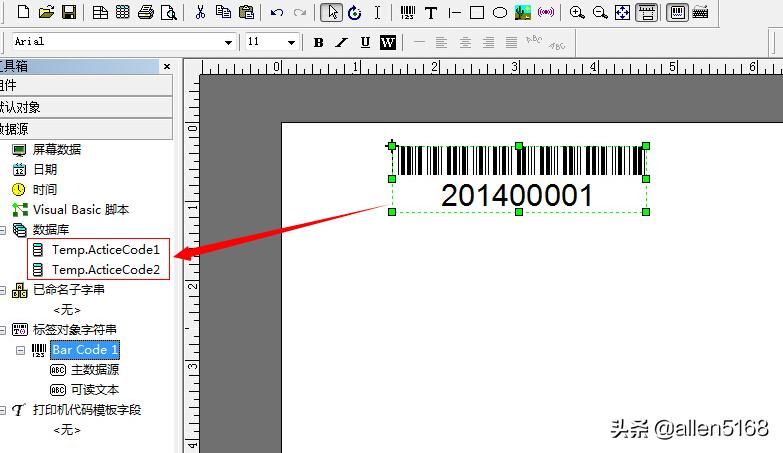
Task: Close the toolbox panel
Action: pos(167,66)
